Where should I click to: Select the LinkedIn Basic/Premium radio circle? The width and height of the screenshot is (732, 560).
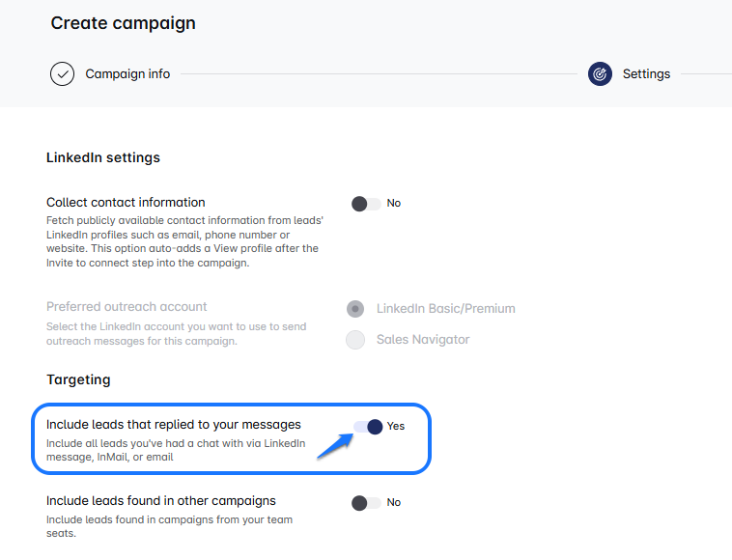coord(355,309)
